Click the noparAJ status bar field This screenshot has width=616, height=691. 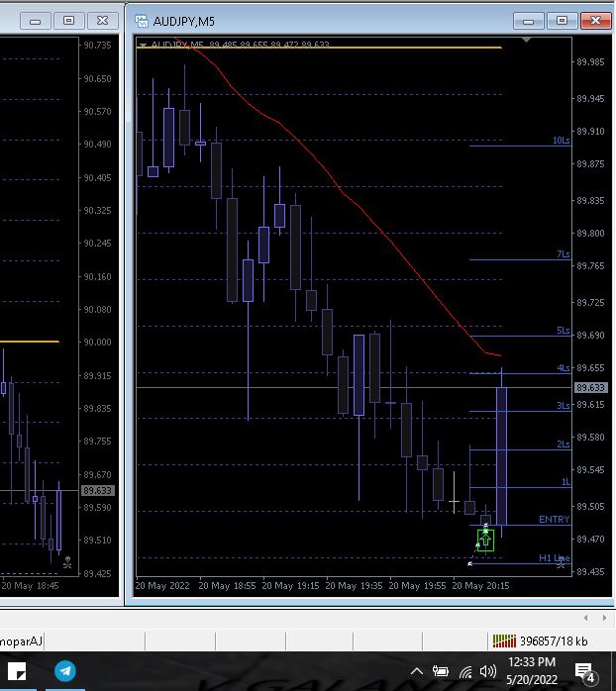pyautogui.click(x=21, y=642)
